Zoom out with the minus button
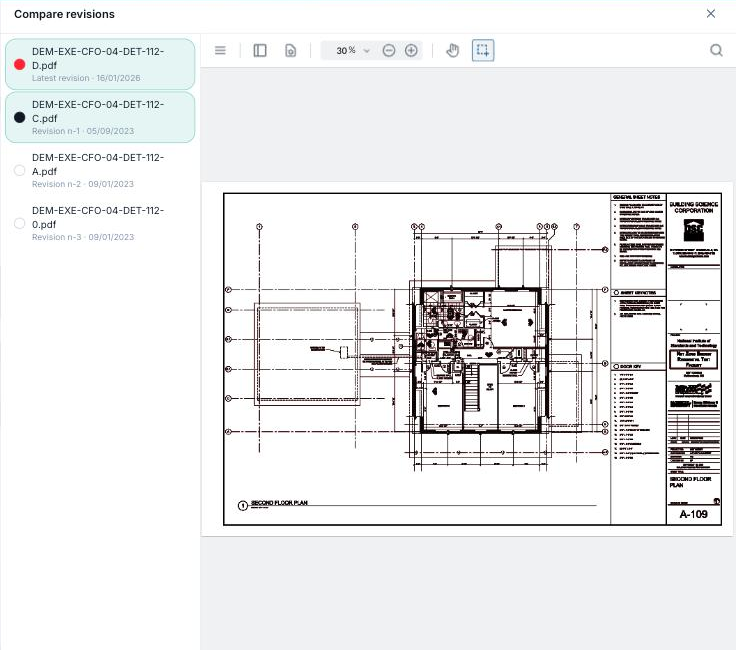Image resolution: width=736 pixels, height=650 pixels. coord(389,50)
